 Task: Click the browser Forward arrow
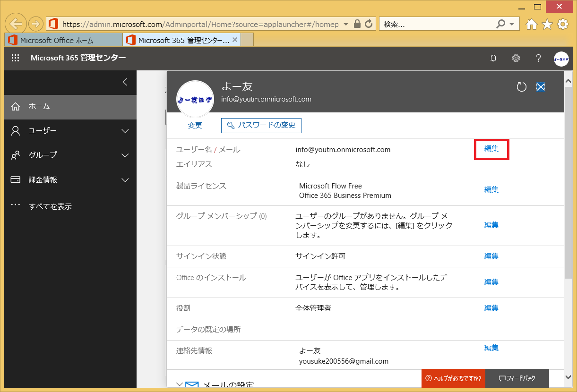(x=36, y=24)
